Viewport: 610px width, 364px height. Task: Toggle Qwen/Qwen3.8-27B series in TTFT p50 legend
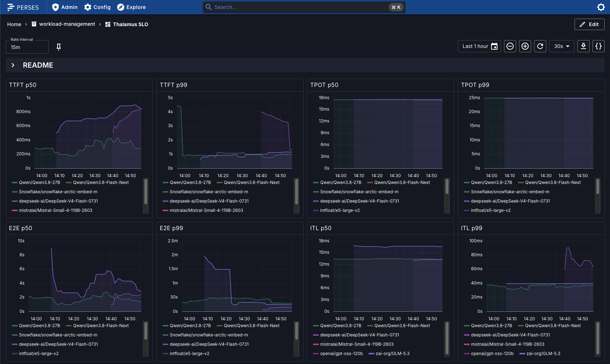click(x=36, y=183)
